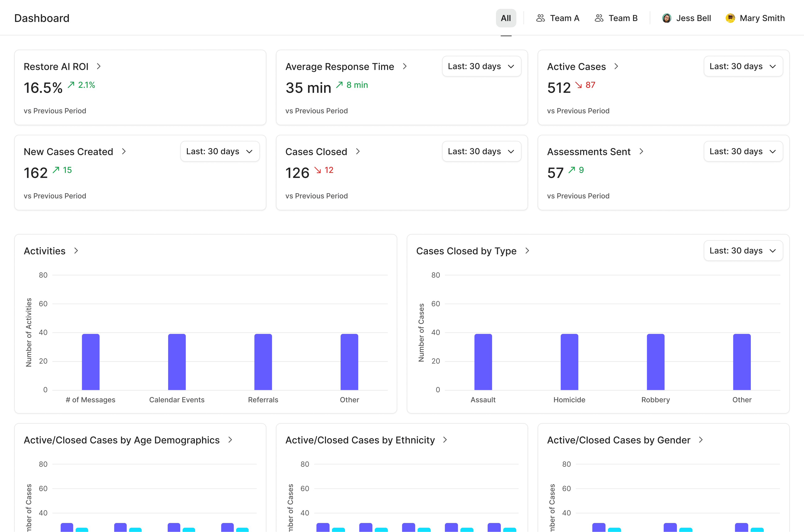Open Assessments Sent detail chevron
The height and width of the screenshot is (532, 804).
[x=641, y=152]
